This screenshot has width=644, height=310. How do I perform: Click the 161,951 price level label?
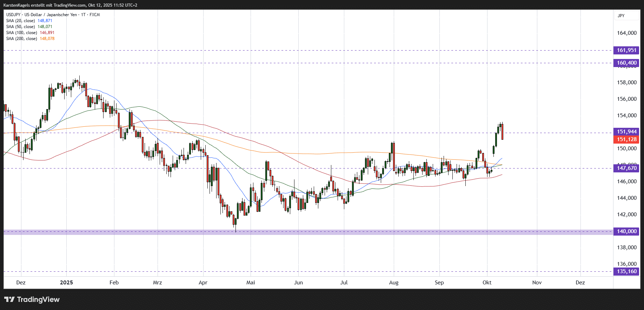[x=626, y=50]
